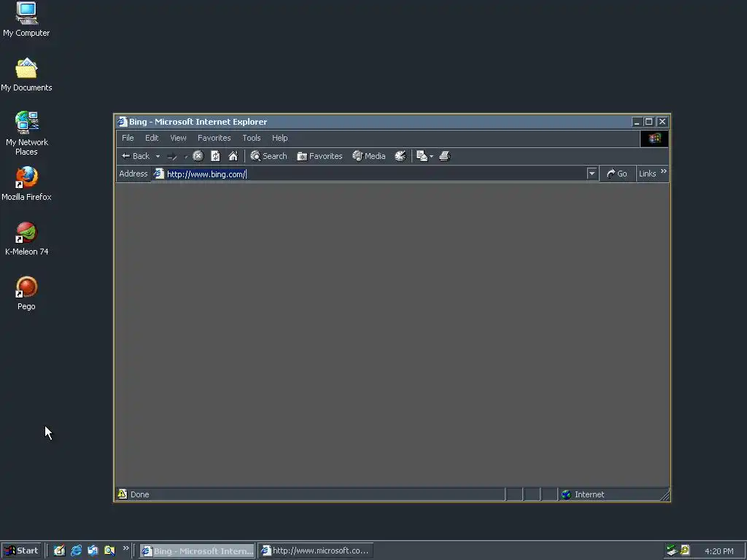Viewport: 747px width, 560px height.
Task: Open the Favorites menu in menu bar
Action: click(214, 138)
